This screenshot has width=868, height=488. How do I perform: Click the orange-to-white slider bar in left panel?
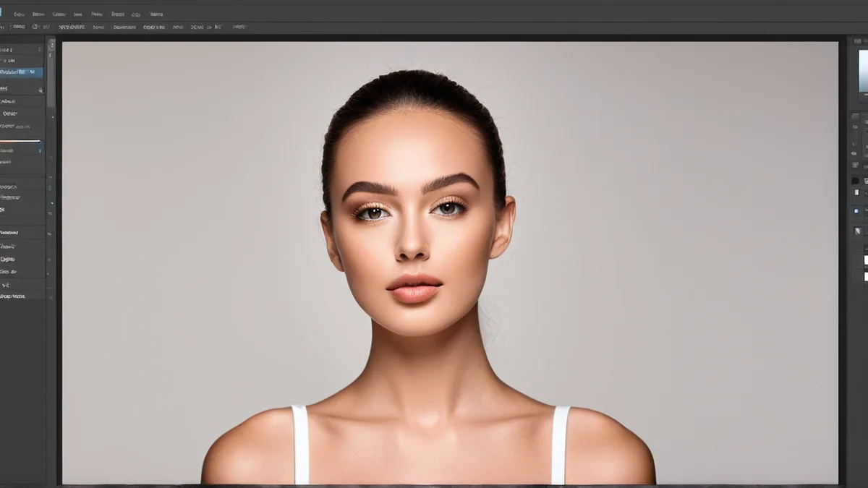pyautogui.click(x=20, y=140)
